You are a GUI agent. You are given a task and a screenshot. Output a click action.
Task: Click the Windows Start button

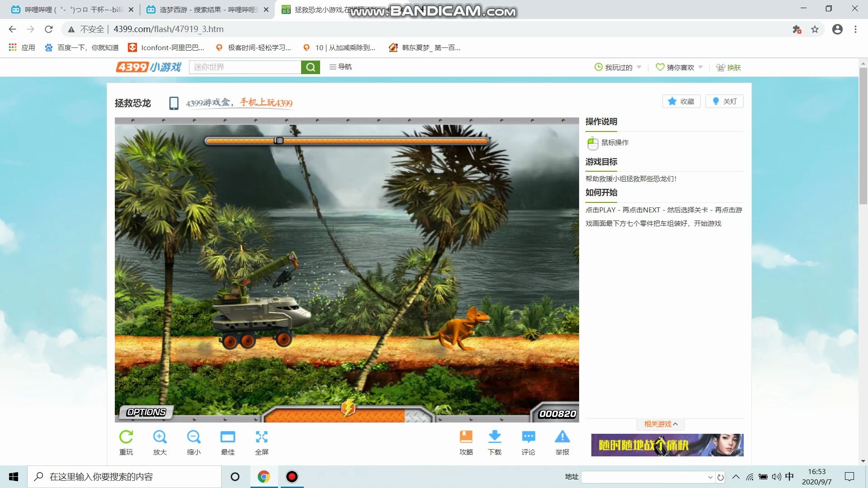14,477
